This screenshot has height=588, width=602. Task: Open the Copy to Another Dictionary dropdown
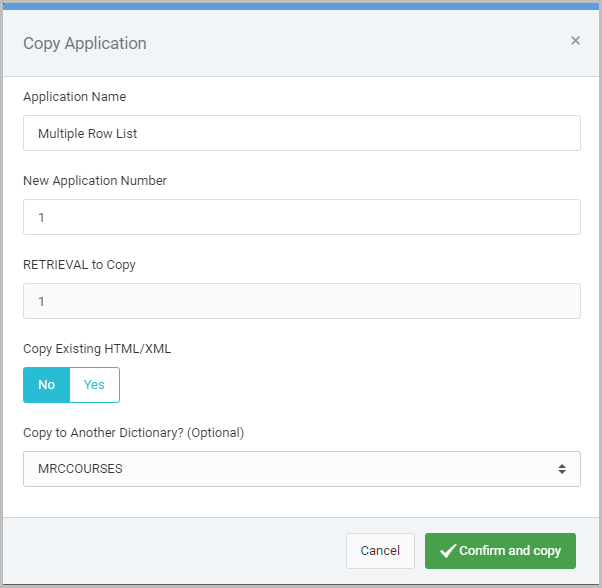point(301,469)
